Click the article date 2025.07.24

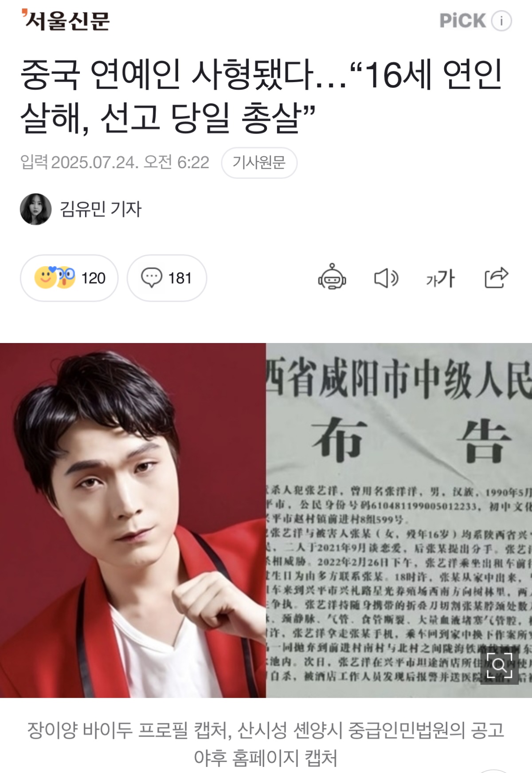[x=95, y=162]
